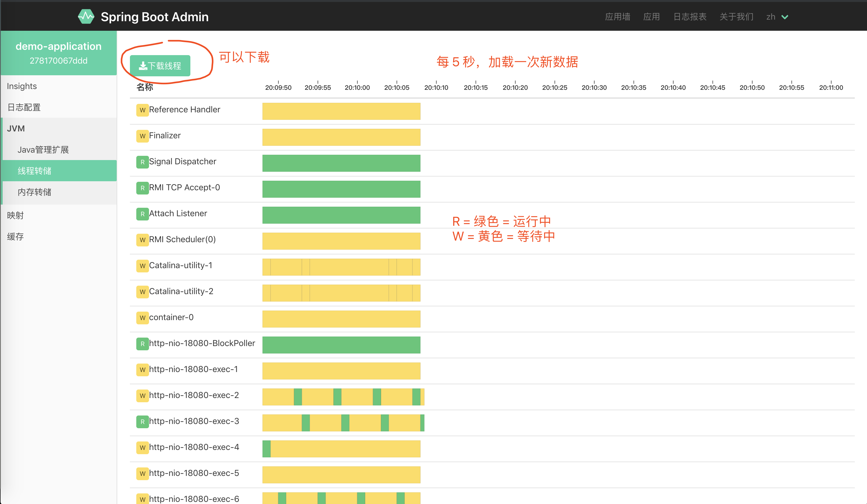Screen dimensions: 867x504
Task: Open the 线程转储 sidebar item
Action: 34,171
